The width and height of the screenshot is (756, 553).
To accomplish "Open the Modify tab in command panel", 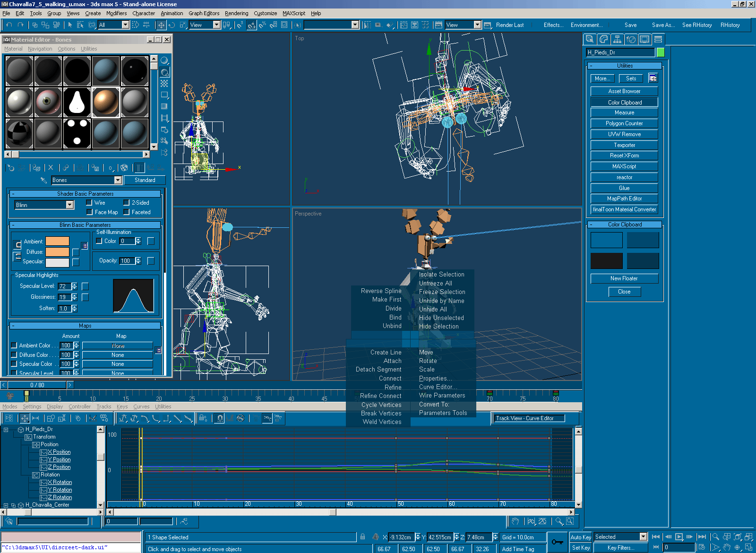I will click(603, 39).
